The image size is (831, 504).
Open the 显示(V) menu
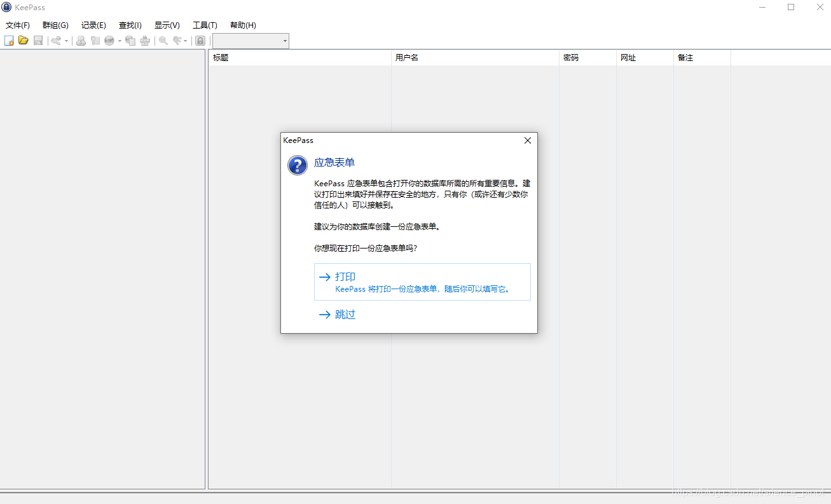click(167, 25)
